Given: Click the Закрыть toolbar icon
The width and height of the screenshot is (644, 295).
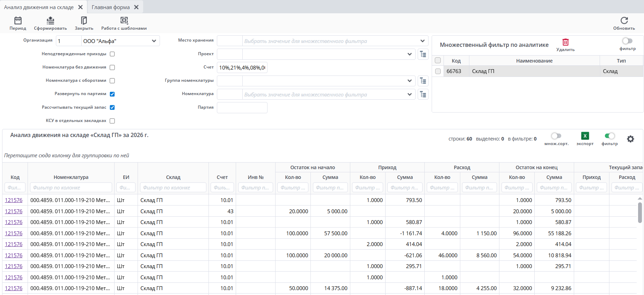Looking at the screenshot, I should pos(84,21).
